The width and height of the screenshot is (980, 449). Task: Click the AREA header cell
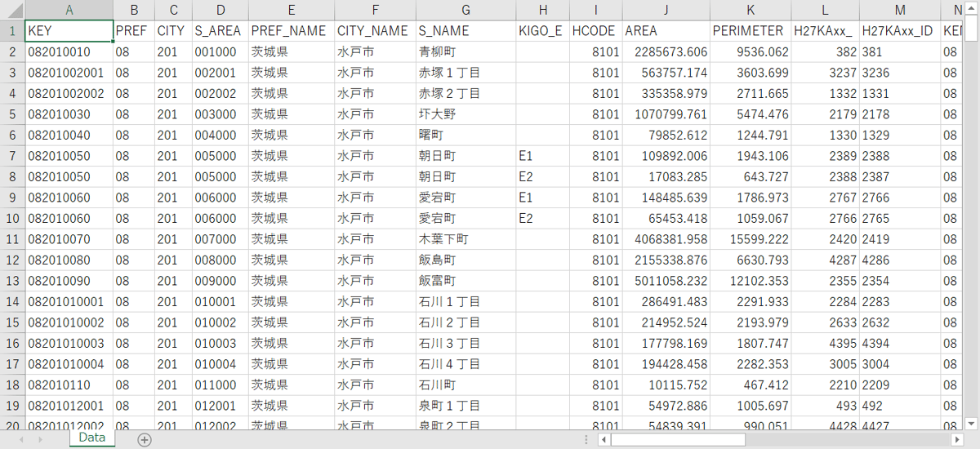[x=666, y=31]
